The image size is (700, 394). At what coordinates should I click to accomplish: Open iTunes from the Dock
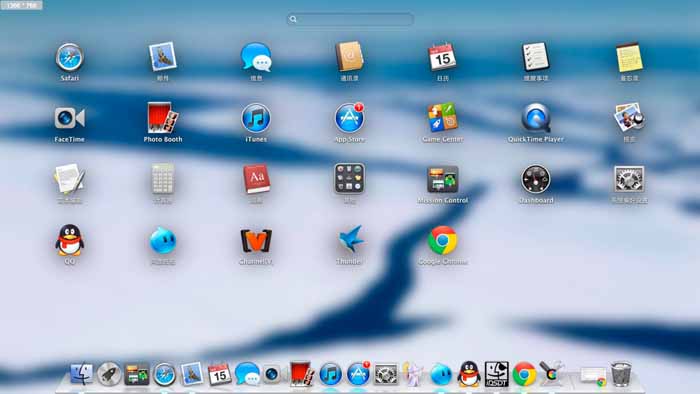coord(330,374)
